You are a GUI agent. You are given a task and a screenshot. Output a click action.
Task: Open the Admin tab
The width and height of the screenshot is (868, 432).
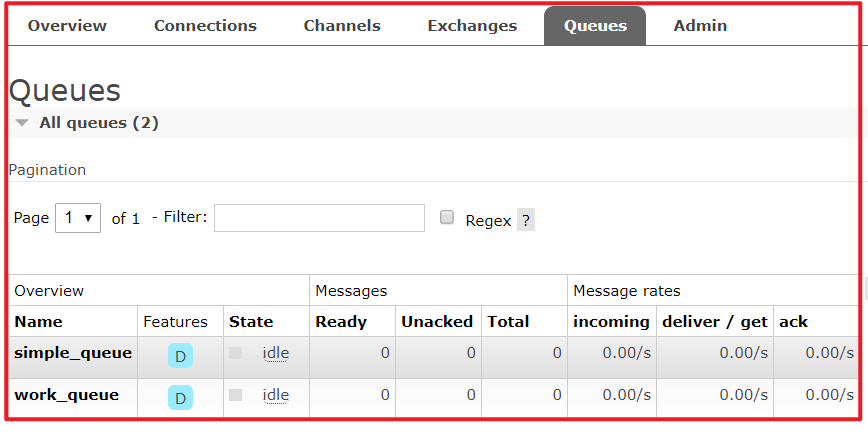[700, 26]
